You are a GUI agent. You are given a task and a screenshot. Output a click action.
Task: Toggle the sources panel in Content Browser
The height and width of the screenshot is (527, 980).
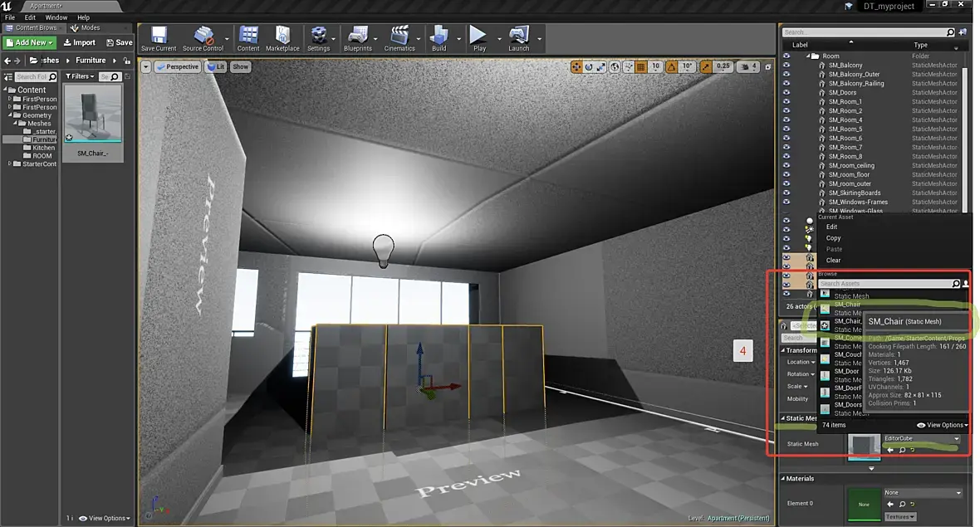coord(8,77)
